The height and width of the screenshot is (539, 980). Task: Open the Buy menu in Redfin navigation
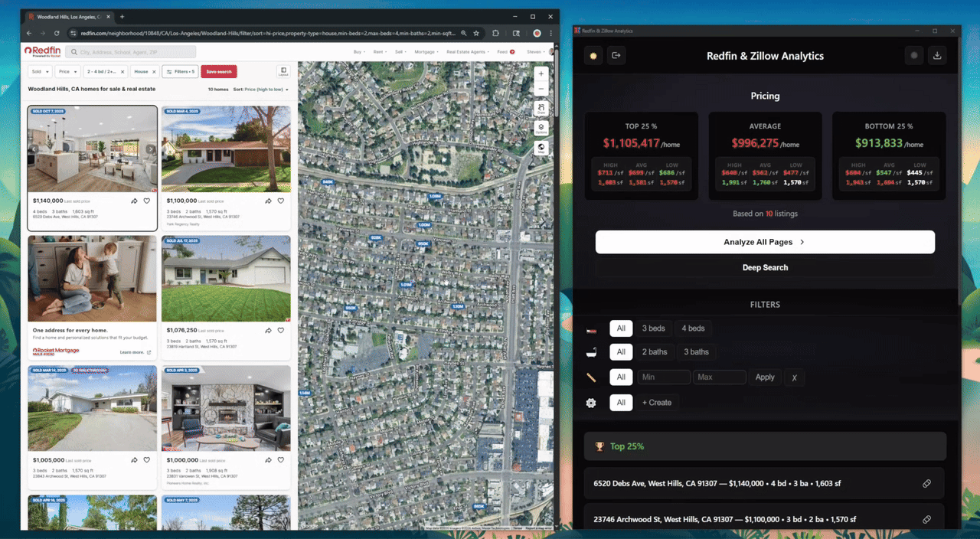(x=359, y=51)
